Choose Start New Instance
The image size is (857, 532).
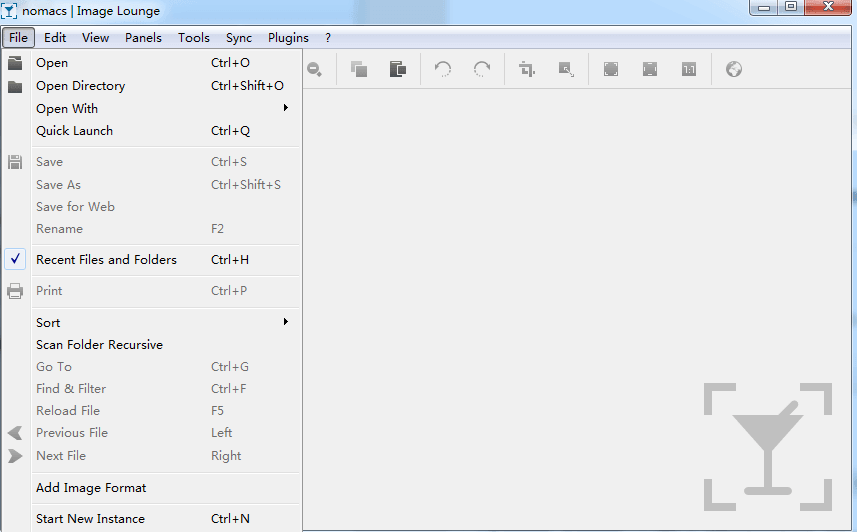pos(90,519)
